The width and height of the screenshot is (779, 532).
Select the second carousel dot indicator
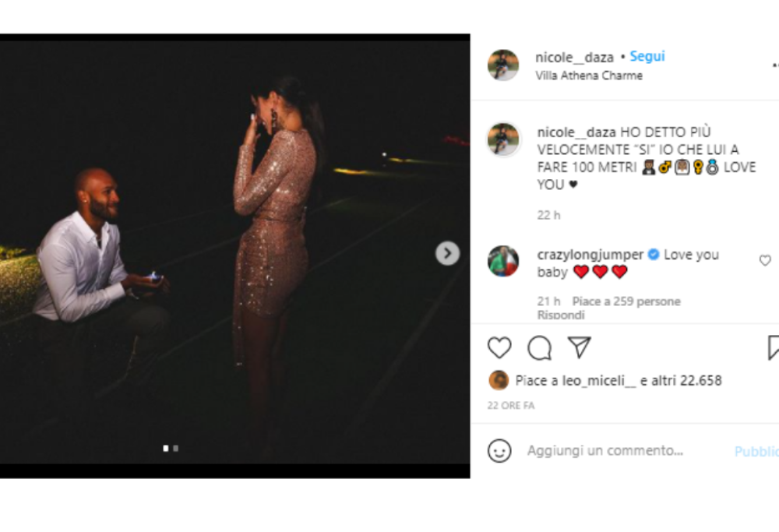pyautogui.click(x=176, y=448)
